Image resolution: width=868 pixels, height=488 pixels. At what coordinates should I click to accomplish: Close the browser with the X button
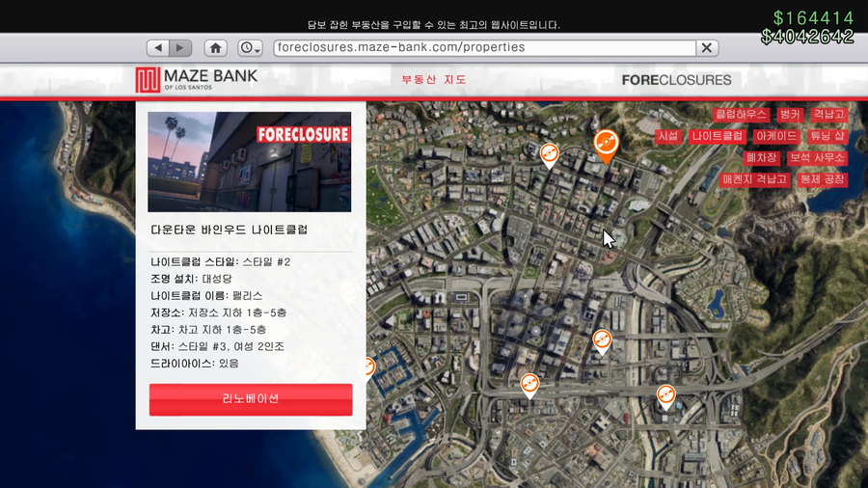tap(707, 47)
